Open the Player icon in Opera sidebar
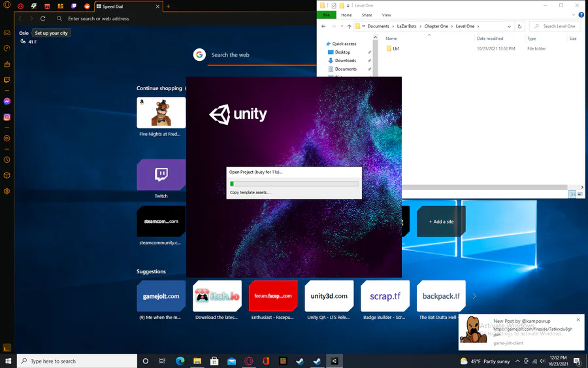 7,139
